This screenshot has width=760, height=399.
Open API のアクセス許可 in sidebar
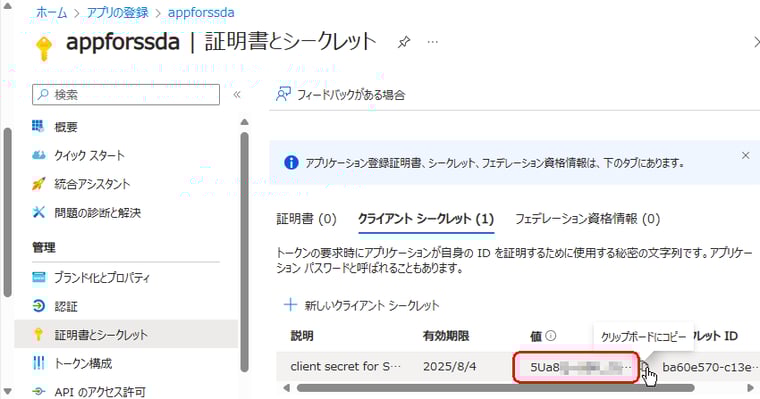(x=100, y=392)
